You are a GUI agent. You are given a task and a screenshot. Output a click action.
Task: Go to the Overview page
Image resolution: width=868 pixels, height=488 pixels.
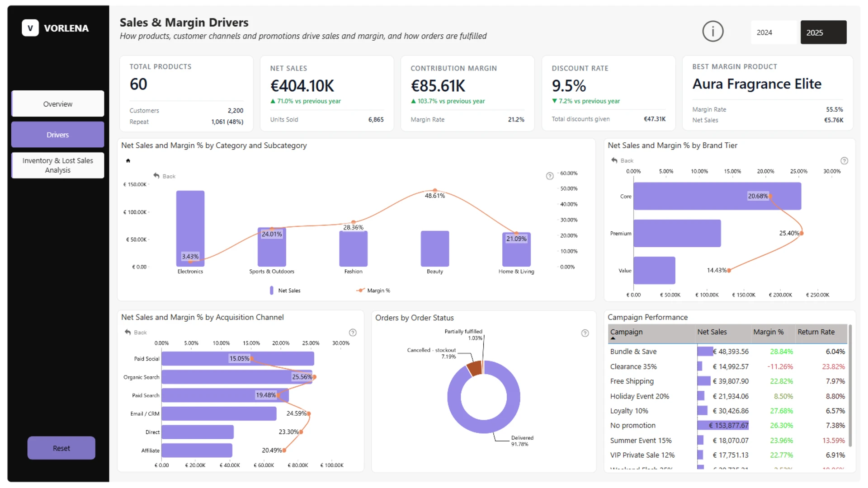coord(58,104)
